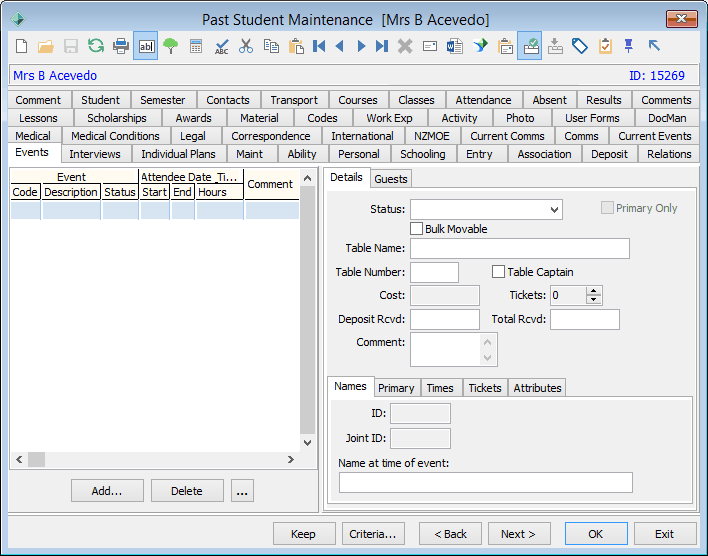Open the Attendance tab
This screenshot has width=708, height=556.
click(483, 100)
